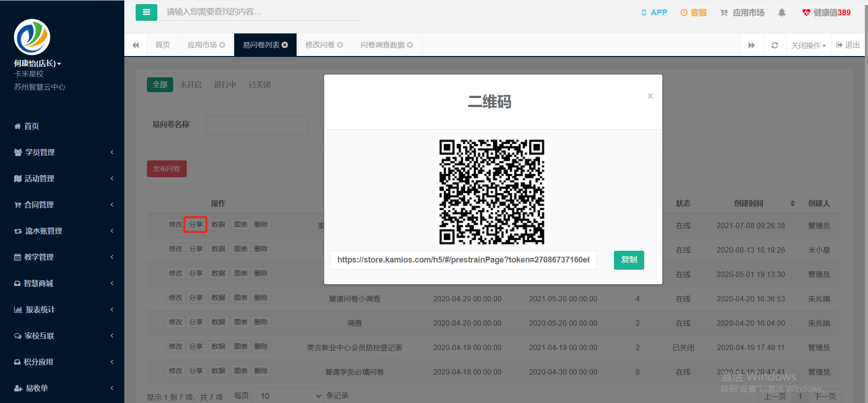Go to the 上一页 previous page
The image size is (868, 403).
click(x=775, y=396)
